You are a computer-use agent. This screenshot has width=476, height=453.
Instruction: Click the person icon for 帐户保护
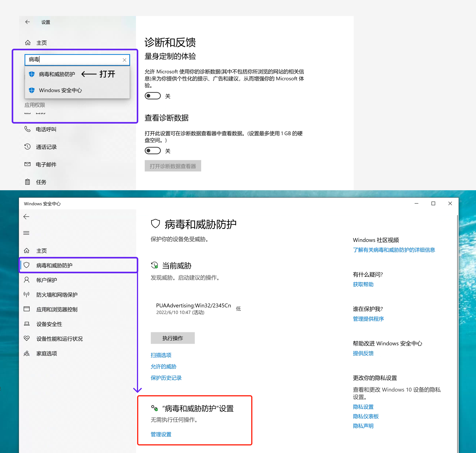[x=26, y=280]
